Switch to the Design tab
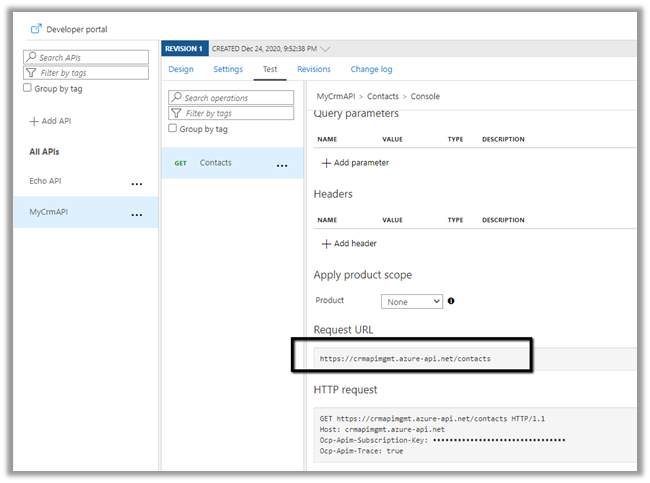This screenshot has width=650, height=483. (x=181, y=69)
